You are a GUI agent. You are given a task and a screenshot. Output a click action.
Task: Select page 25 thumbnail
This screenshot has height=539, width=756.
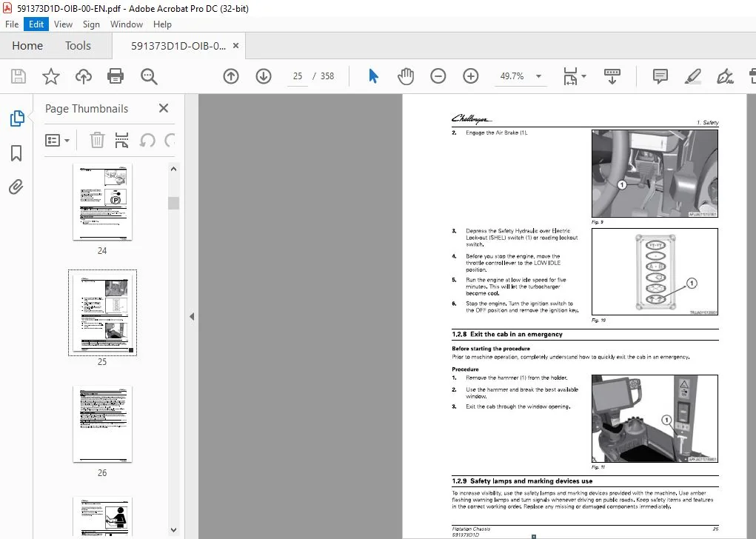(x=102, y=312)
